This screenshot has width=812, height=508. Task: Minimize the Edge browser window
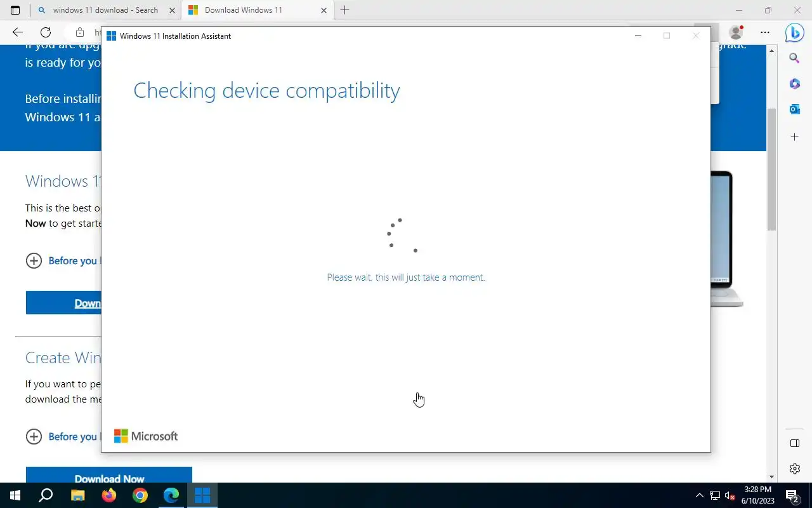[738, 10]
